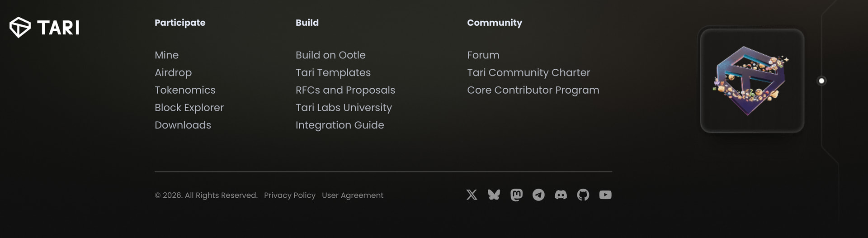
Task: Open the Discord icon
Action: (561, 195)
